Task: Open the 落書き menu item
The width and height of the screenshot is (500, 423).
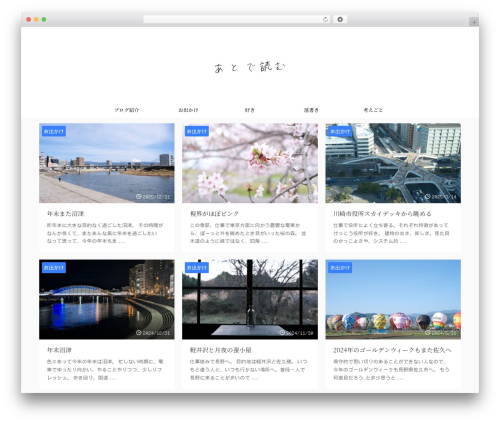Action: point(311,110)
